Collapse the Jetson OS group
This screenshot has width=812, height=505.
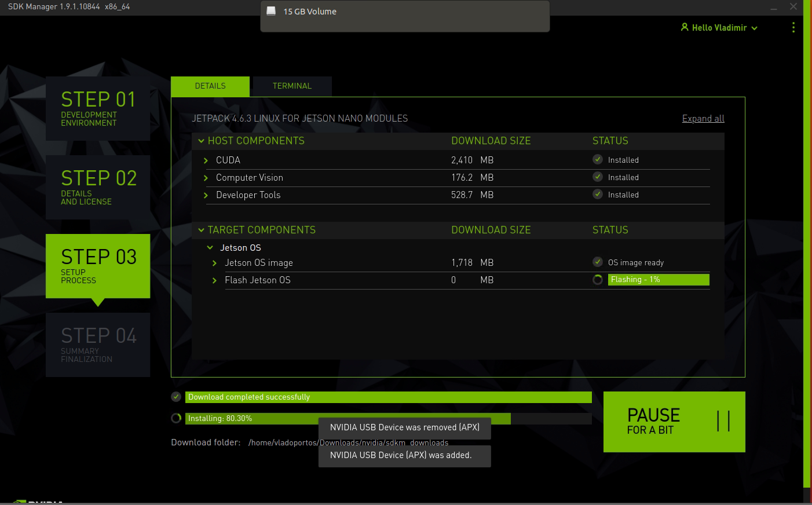(x=210, y=247)
